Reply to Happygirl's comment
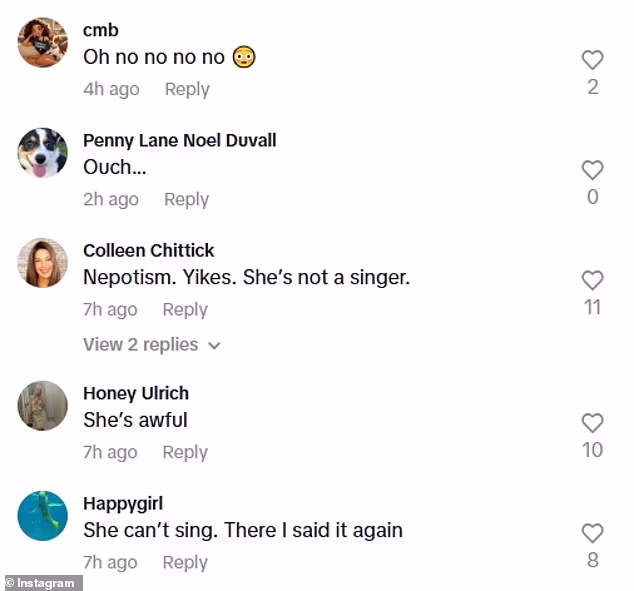The width and height of the screenshot is (634, 591). click(185, 562)
